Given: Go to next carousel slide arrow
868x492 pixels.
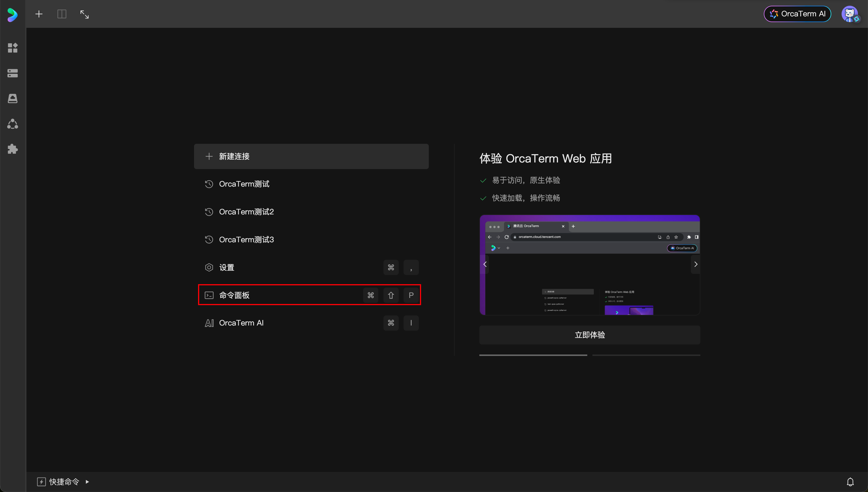Looking at the screenshot, I should (695, 264).
